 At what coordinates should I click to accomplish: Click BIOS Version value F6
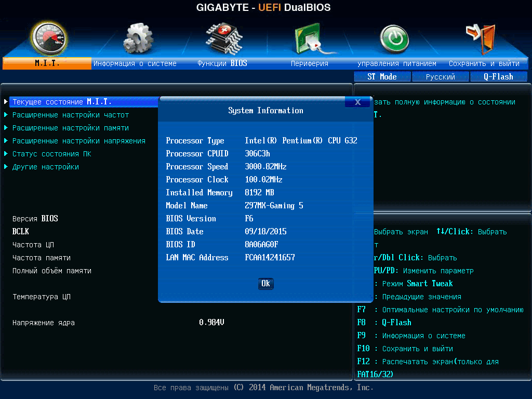tap(249, 219)
